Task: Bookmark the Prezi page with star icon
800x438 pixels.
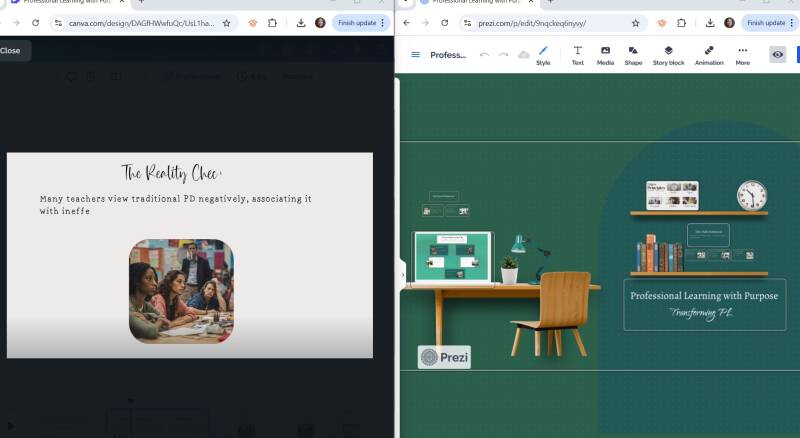Action: (x=636, y=23)
